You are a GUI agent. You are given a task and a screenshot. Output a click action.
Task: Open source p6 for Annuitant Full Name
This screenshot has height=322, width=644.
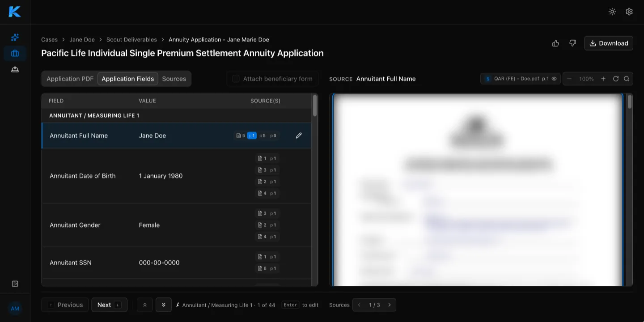(x=273, y=136)
